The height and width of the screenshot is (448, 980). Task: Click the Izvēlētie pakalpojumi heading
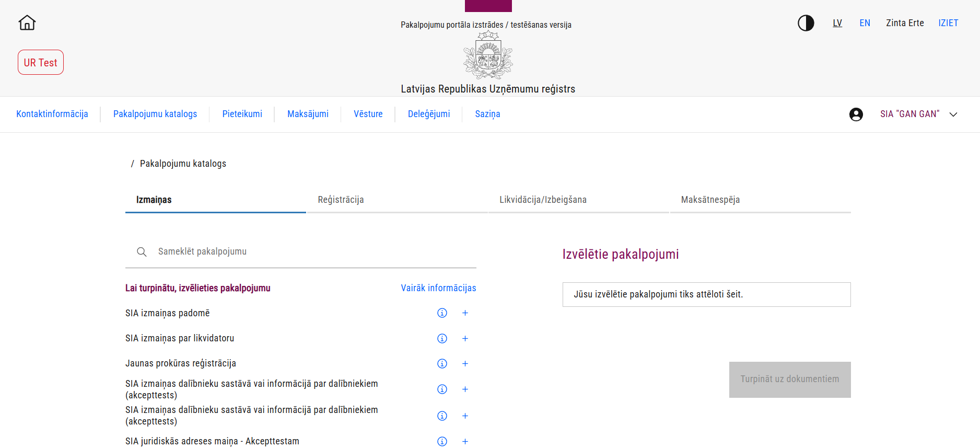[x=621, y=255]
